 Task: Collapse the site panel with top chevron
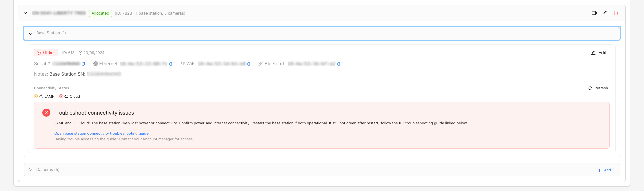click(x=26, y=13)
